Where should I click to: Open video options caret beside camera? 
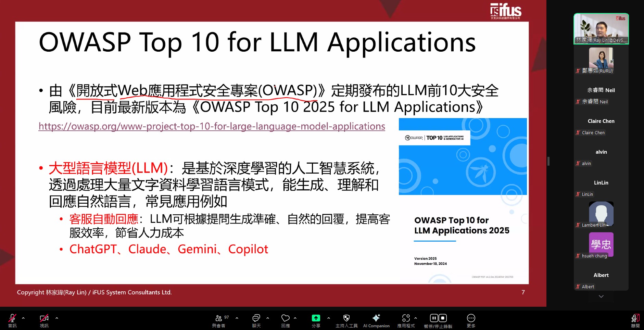click(57, 318)
